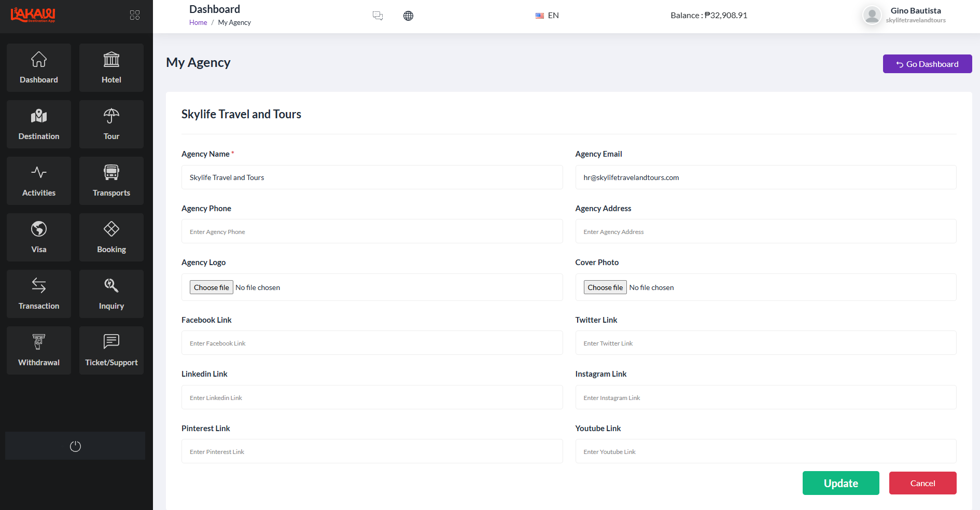Image resolution: width=980 pixels, height=510 pixels.
Task: Open the Visa globe icon
Action: pos(39,229)
